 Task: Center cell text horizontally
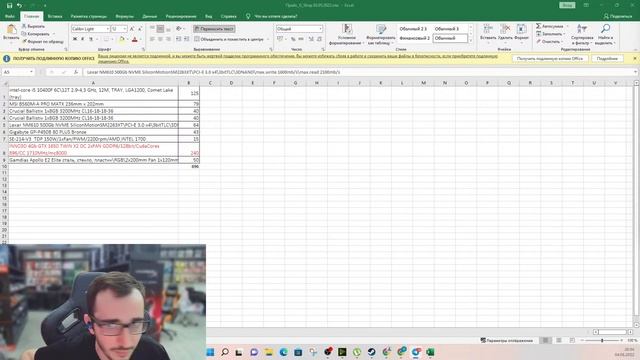[160, 39]
